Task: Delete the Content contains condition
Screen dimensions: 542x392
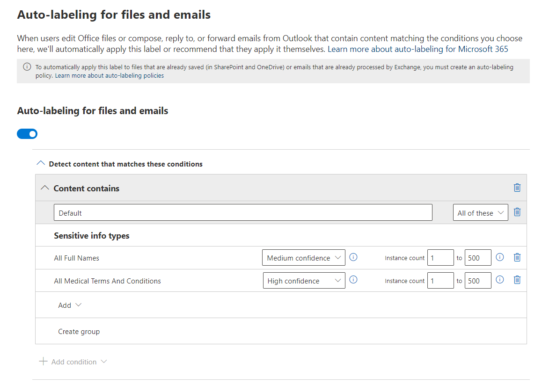Action: coord(517,188)
